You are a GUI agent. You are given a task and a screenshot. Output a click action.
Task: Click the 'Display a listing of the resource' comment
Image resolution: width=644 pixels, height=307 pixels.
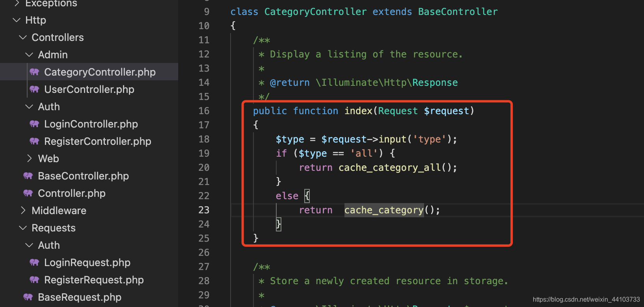pyautogui.click(x=366, y=54)
